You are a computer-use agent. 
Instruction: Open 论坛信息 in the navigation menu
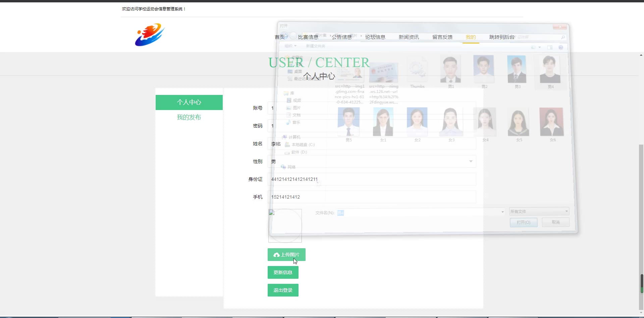(375, 37)
